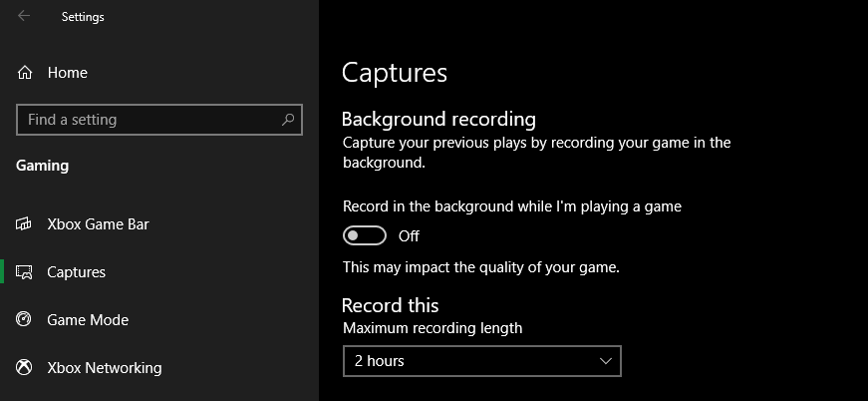Click the Game Mode sidebar icon
The height and width of the screenshot is (401, 868).
(25, 320)
